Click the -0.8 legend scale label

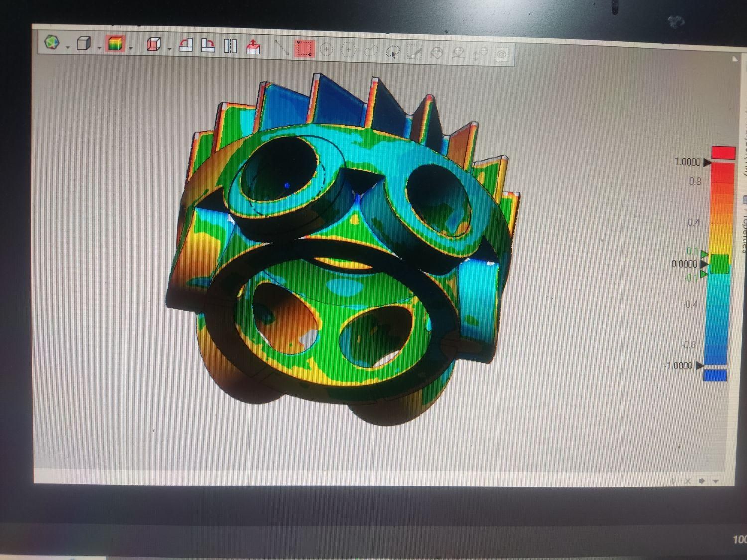click(x=688, y=344)
